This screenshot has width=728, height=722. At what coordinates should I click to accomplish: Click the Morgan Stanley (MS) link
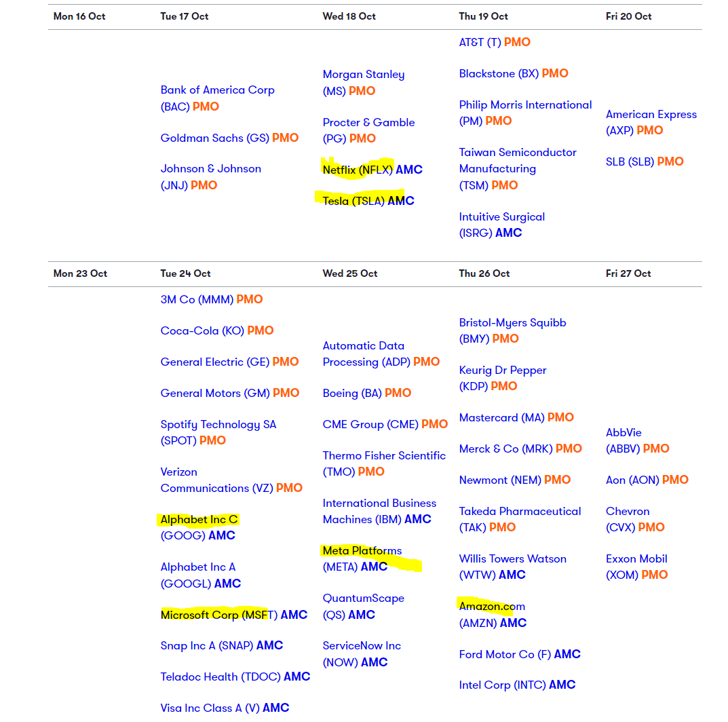[x=364, y=83]
